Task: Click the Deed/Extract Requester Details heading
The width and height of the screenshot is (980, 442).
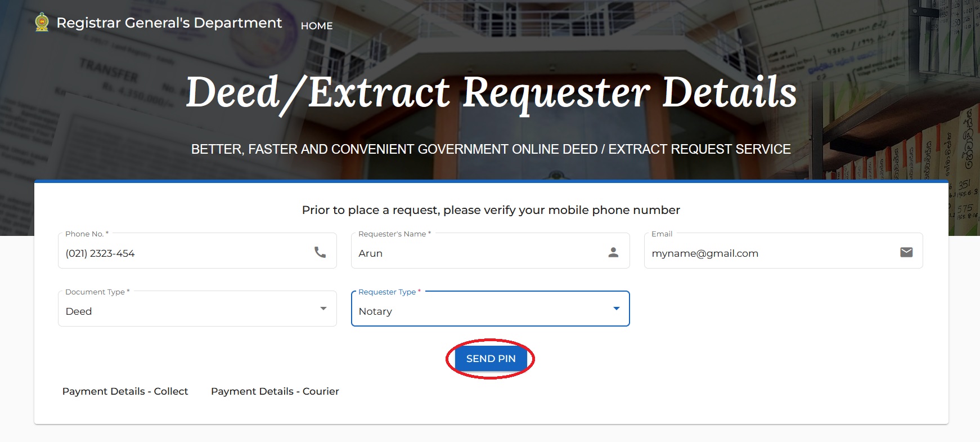Action: pos(491,93)
